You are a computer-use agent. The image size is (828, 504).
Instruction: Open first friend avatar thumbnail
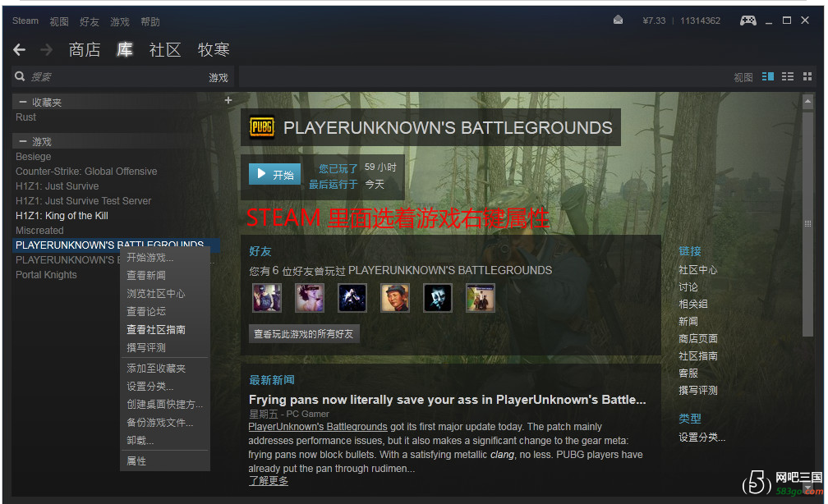pos(267,298)
